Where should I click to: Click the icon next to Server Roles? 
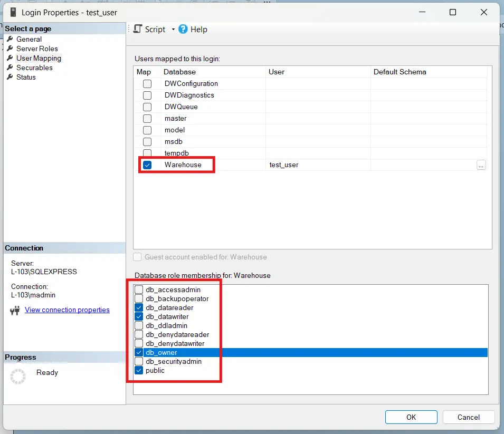(9, 49)
